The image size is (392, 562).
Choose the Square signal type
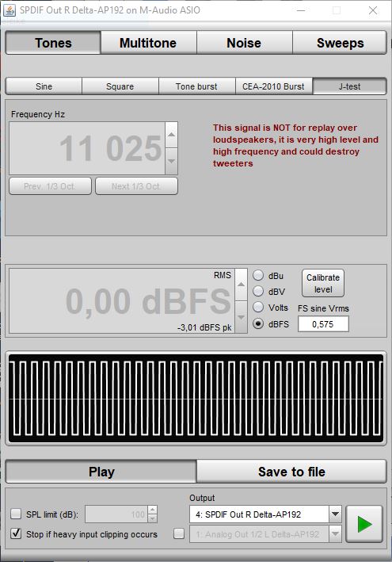[120, 86]
